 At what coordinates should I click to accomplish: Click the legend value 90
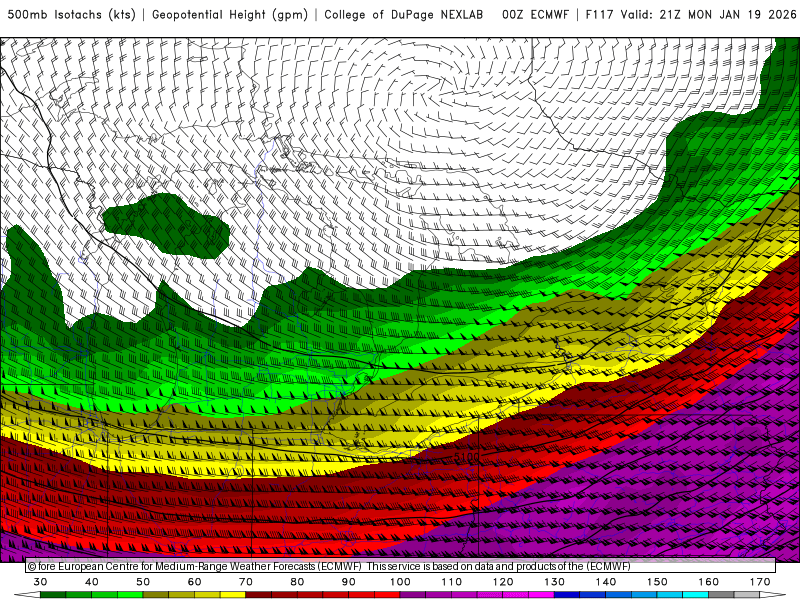[x=348, y=582]
